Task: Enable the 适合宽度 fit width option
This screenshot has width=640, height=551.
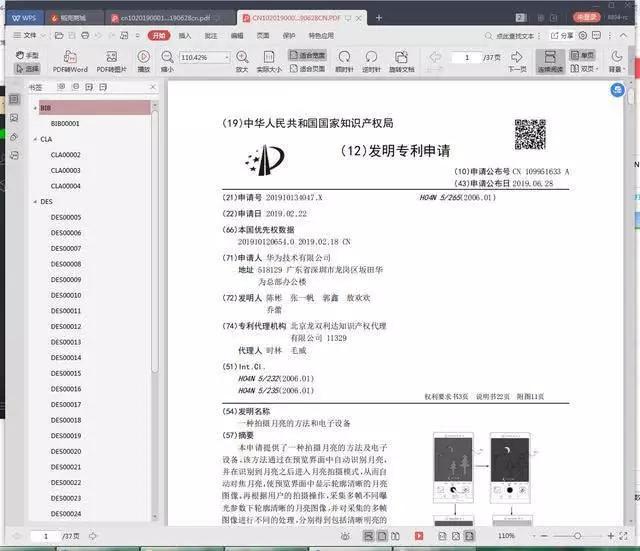Action: coord(307,55)
